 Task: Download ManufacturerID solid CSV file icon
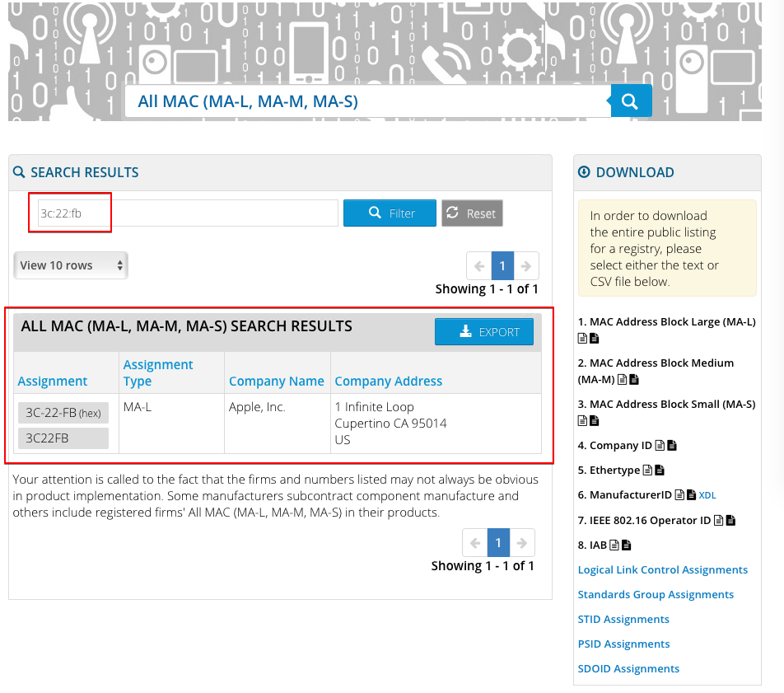click(692, 495)
